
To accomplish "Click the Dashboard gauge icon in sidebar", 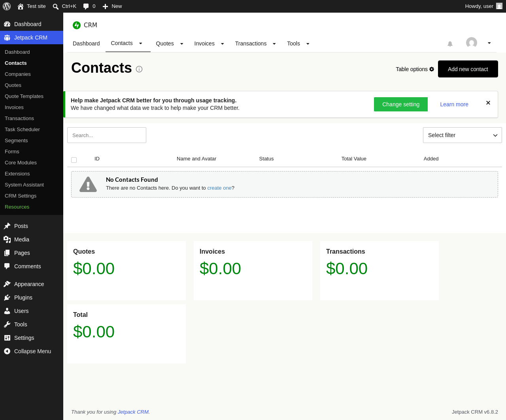I will (x=7, y=24).
